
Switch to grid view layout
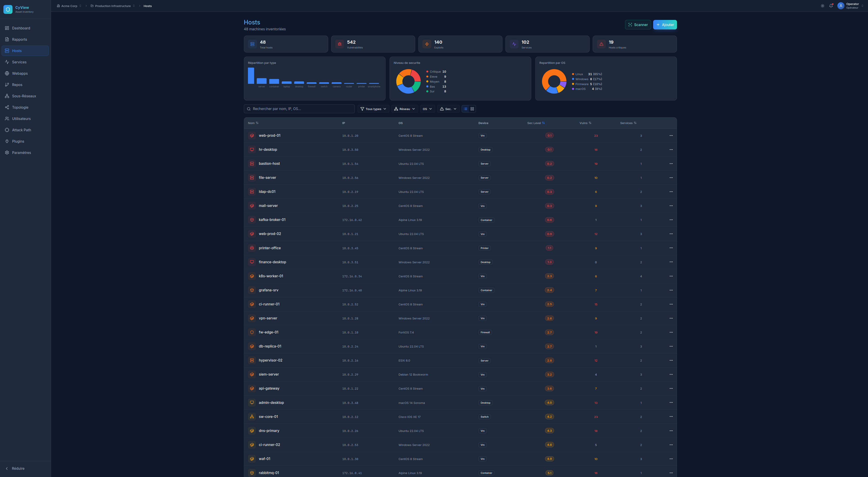[472, 109]
